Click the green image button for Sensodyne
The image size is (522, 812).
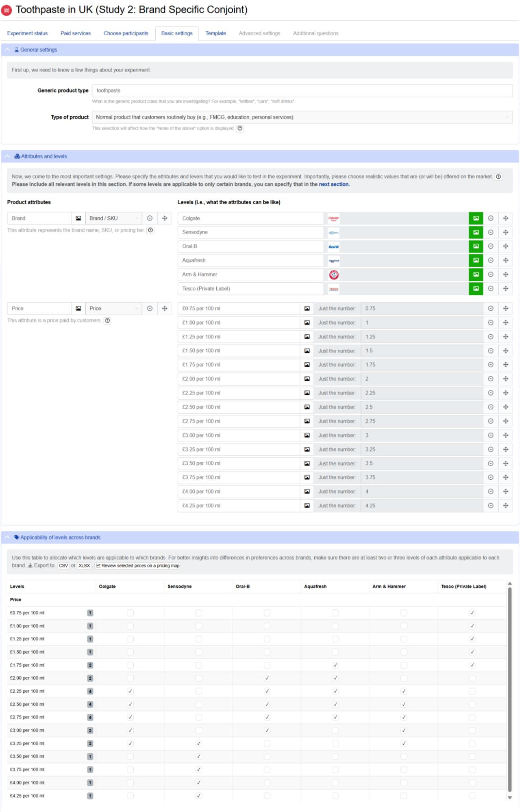click(x=476, y=232)
